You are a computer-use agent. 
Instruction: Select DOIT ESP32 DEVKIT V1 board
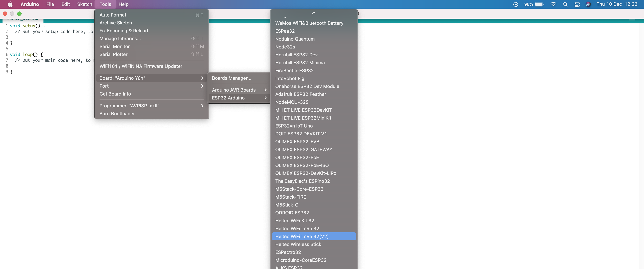pos(301,134)
